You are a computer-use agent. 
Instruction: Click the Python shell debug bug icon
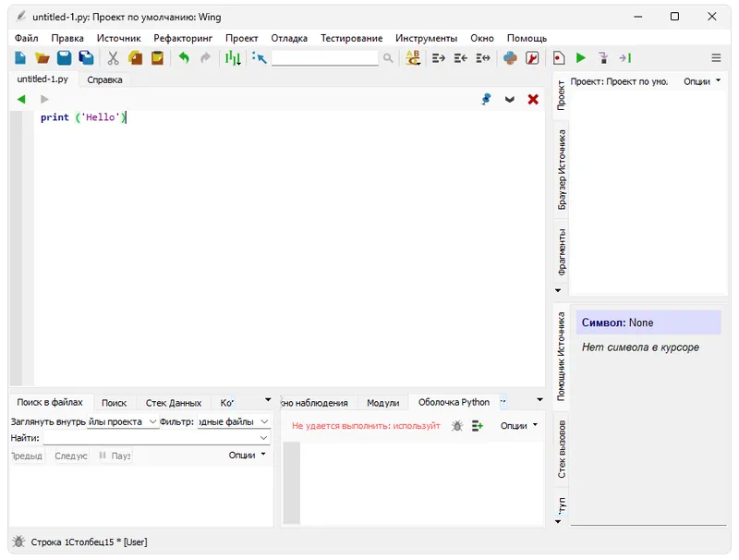click(456, 426)
